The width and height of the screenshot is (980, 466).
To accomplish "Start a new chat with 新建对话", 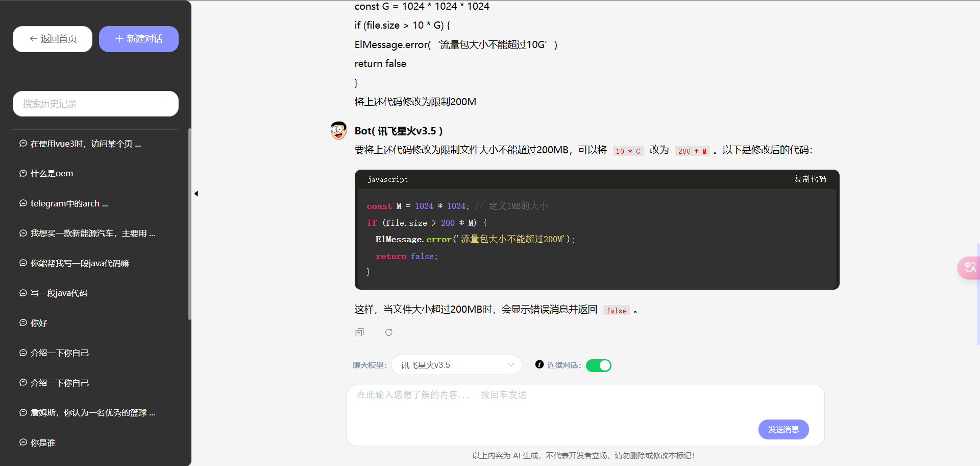I will coord(139,39).
